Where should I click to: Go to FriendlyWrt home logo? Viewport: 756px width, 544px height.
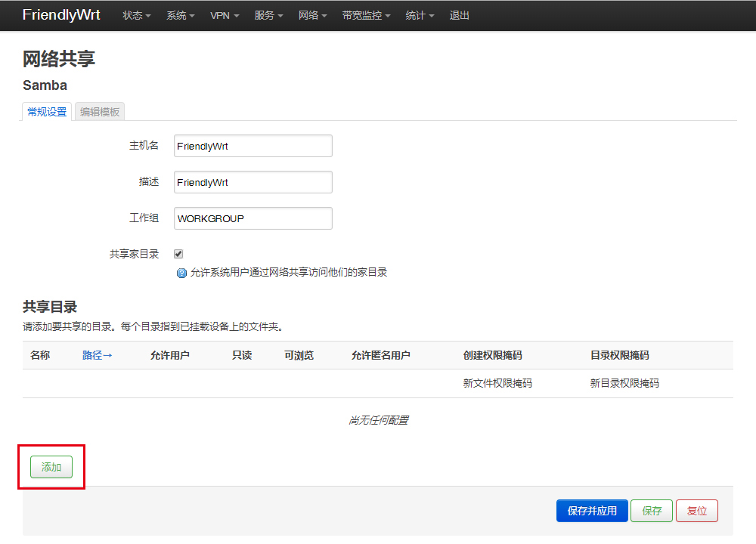pyautogui.click(x=61, y=15)
